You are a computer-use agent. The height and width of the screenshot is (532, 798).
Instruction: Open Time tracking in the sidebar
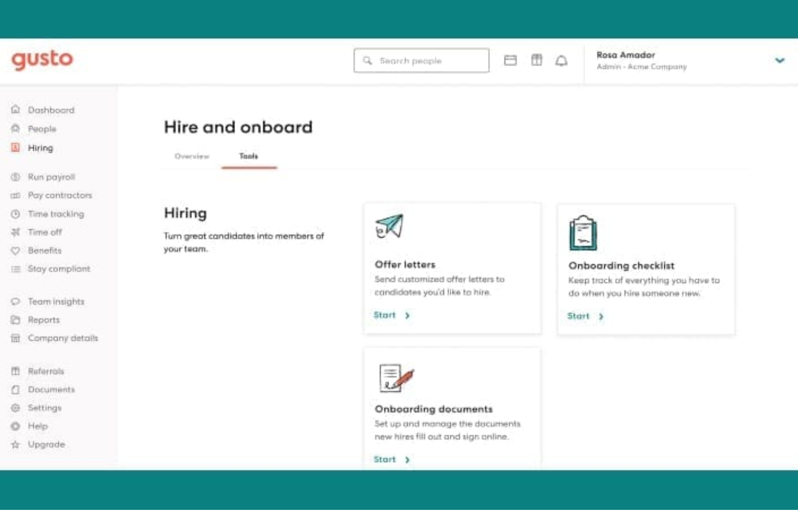(56, 214)
